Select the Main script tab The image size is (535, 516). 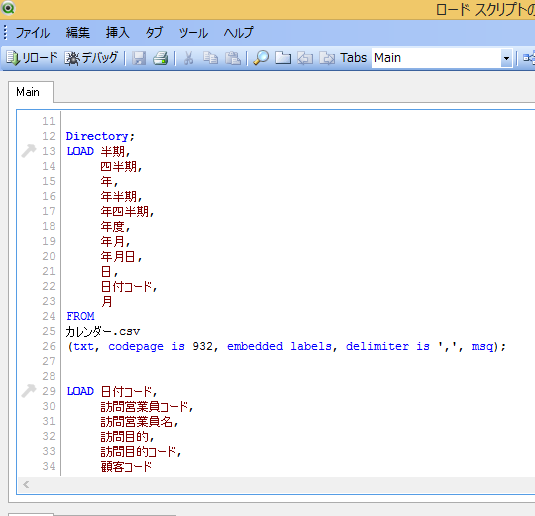coord(28,92)
